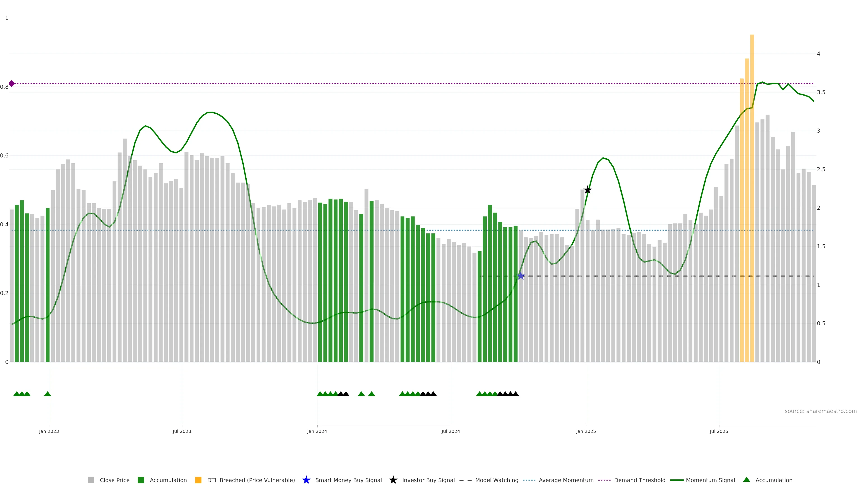Click the black Investor Buy star on chart
This screenshot has width=868, height=488.
point(587,190)
